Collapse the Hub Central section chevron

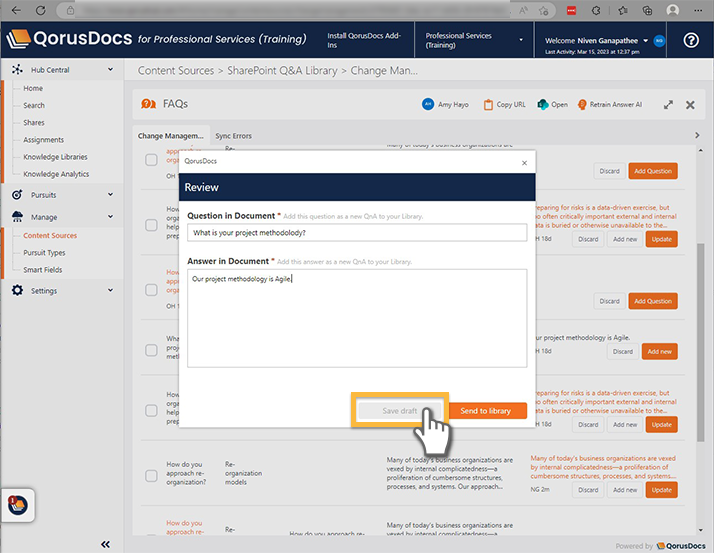110,69
